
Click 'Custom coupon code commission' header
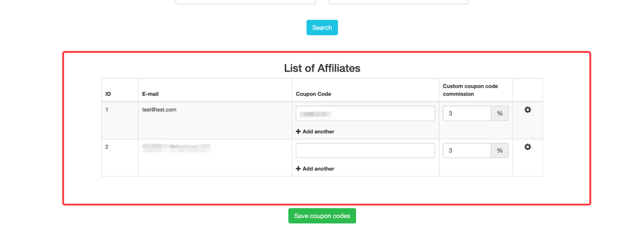coord(470,90)
